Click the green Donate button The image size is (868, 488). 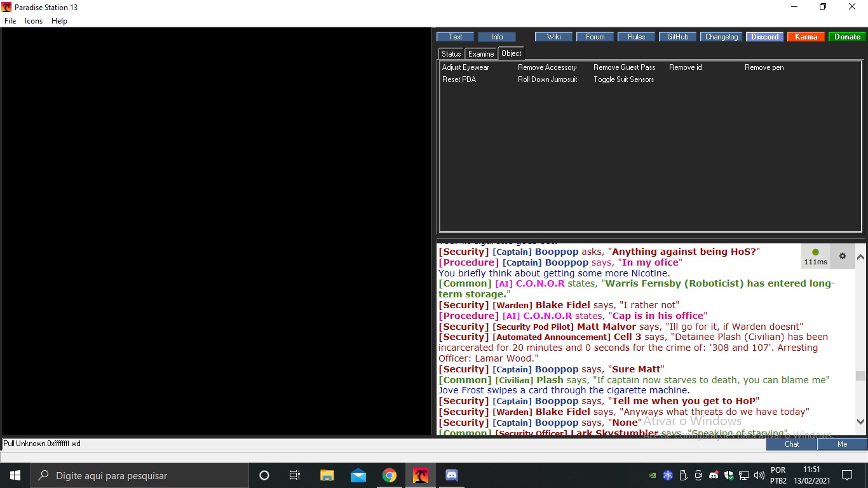tap(847, 37)
